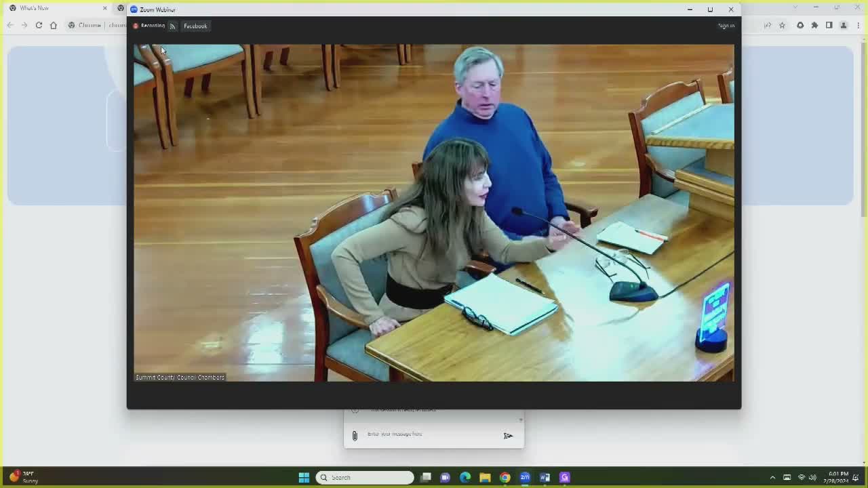Open the Windows Start menu
Viewport: 868px width, 488px height.
(x=304, y=477)
